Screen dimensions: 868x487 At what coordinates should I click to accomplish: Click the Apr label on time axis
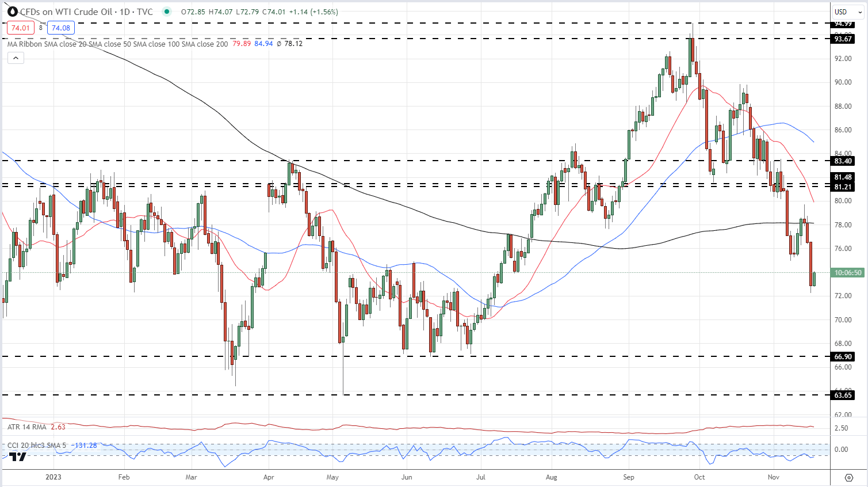coord(268,477)
